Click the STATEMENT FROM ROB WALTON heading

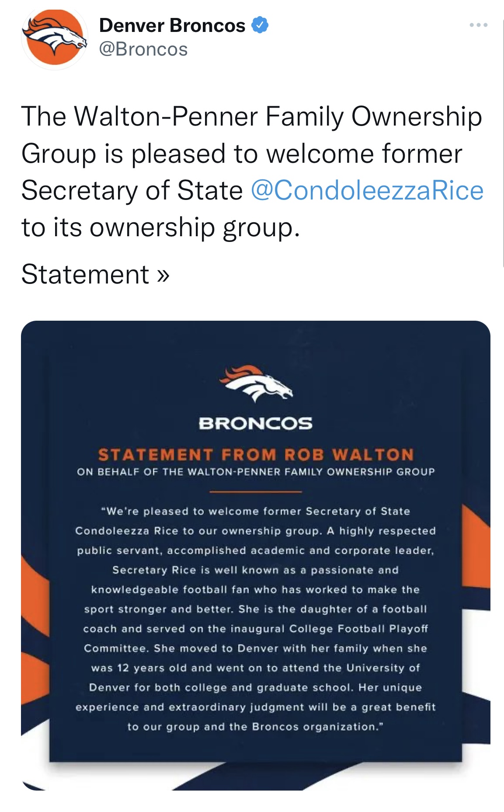(256, 455)
